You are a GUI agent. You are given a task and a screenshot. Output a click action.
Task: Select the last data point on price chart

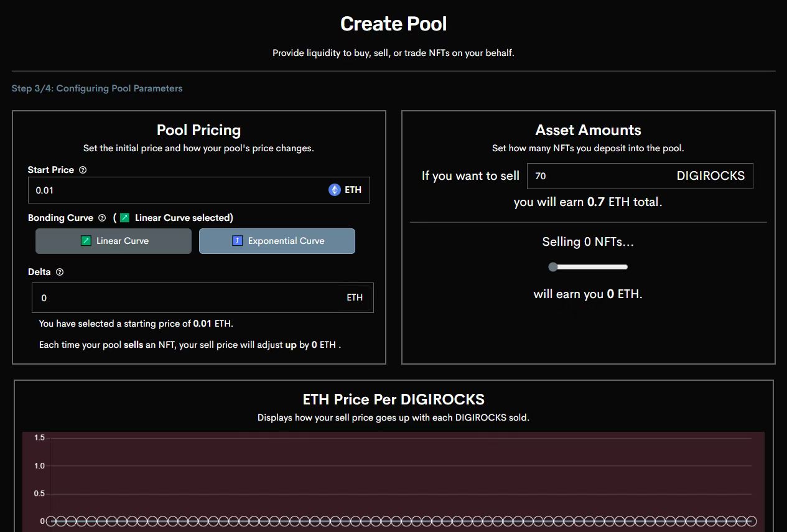(751, 521)
